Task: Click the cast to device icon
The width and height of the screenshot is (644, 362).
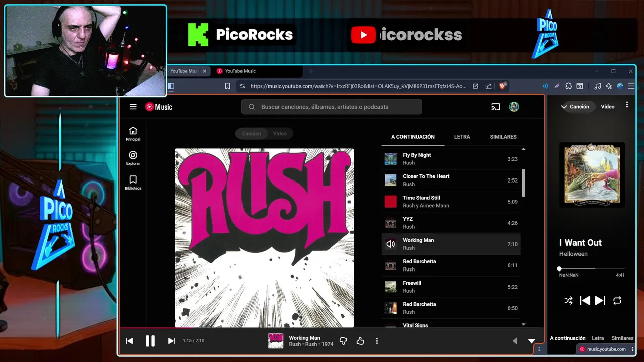Action: click(496, 107)
